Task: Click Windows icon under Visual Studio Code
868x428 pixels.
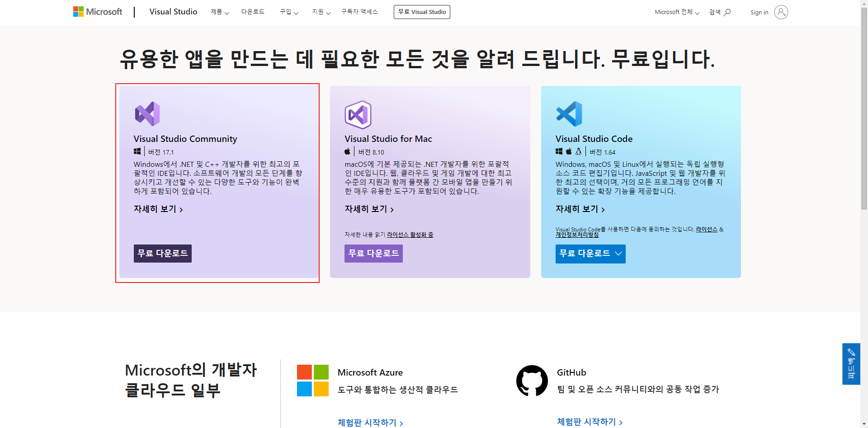Action: 559,151
